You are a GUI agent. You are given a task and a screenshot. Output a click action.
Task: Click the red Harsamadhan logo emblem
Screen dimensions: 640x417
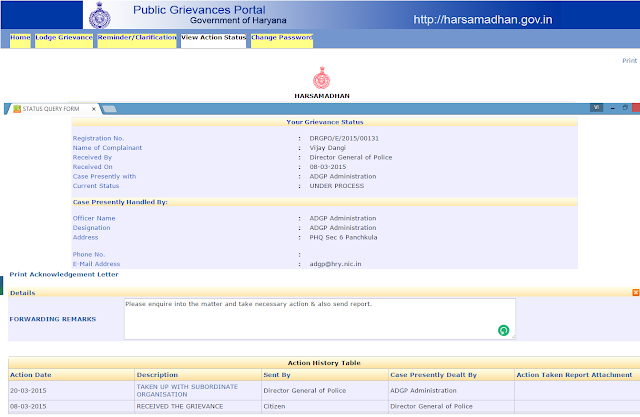tap(322, 78)
